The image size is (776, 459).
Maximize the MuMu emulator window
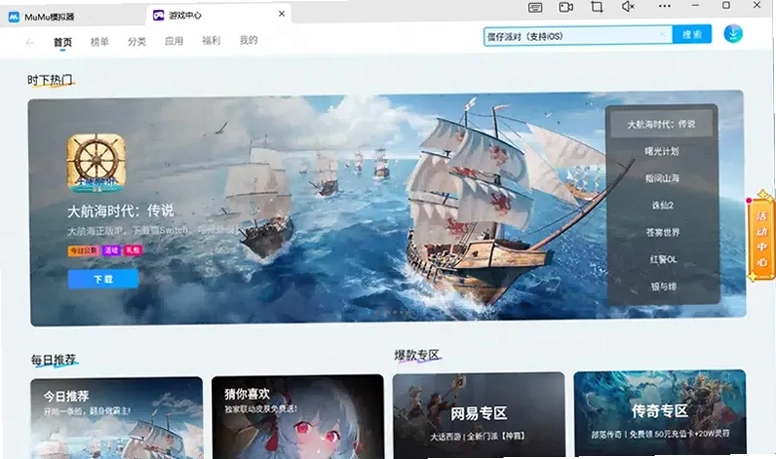coord(726,5)
